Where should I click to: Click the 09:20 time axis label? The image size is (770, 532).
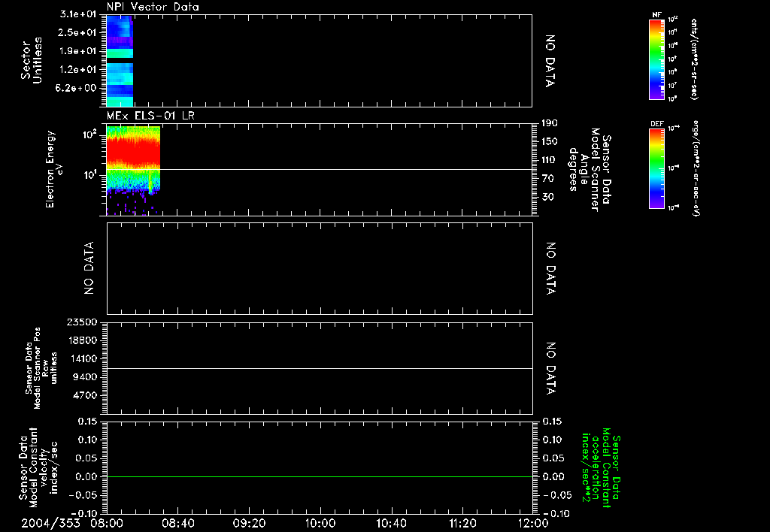point(249,523)
